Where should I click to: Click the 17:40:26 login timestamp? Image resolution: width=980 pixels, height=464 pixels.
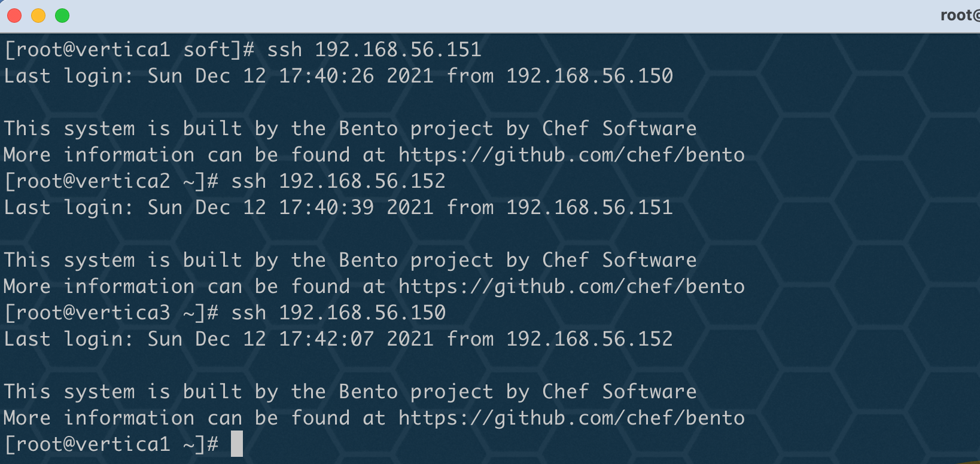(x=327, y=76)
